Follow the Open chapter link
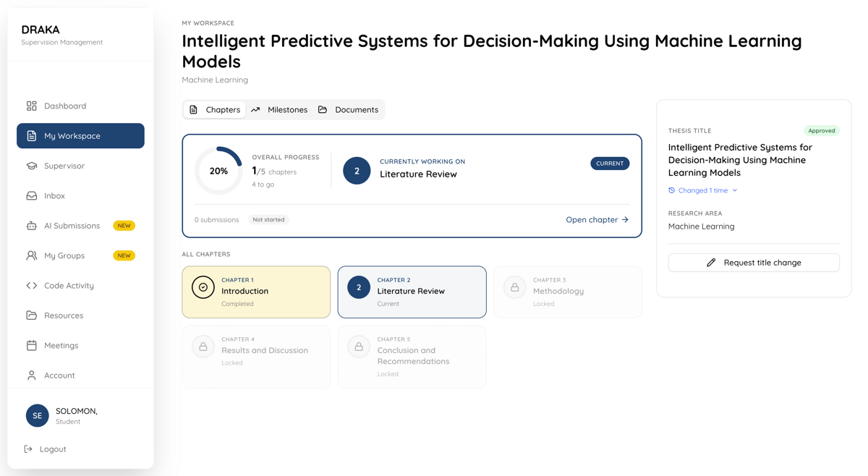 tap(597, 220)
